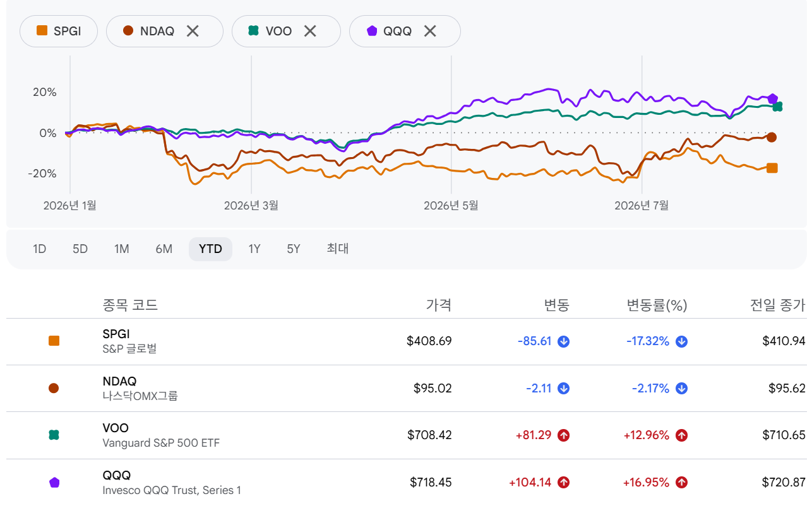Click the 2026년 1월 axis label
Screen dimensions: 812x506
70,206
